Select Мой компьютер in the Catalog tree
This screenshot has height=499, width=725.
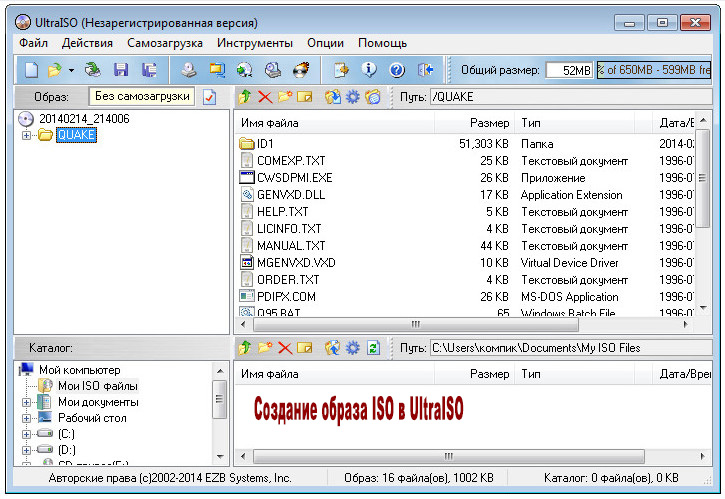tap(80, 370)
